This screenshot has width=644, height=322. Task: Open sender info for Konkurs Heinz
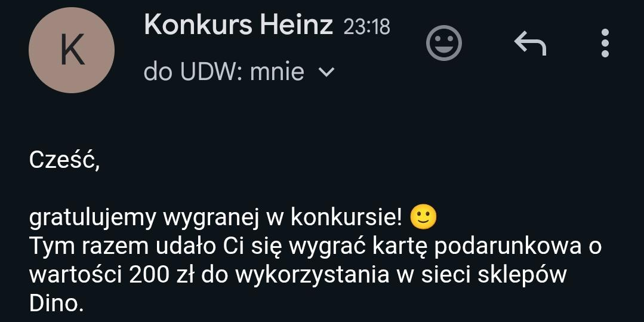point(238,26)
